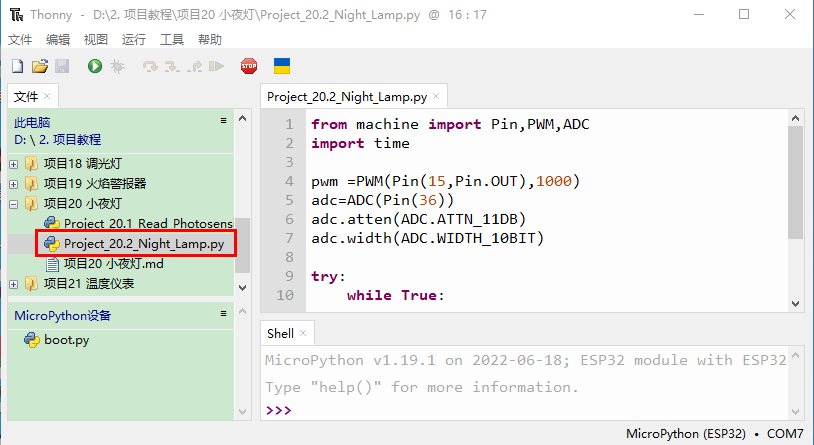Click MicroPython (ESP32) interpreter selector in status bar
814x445 pixels.
point(685,434)
